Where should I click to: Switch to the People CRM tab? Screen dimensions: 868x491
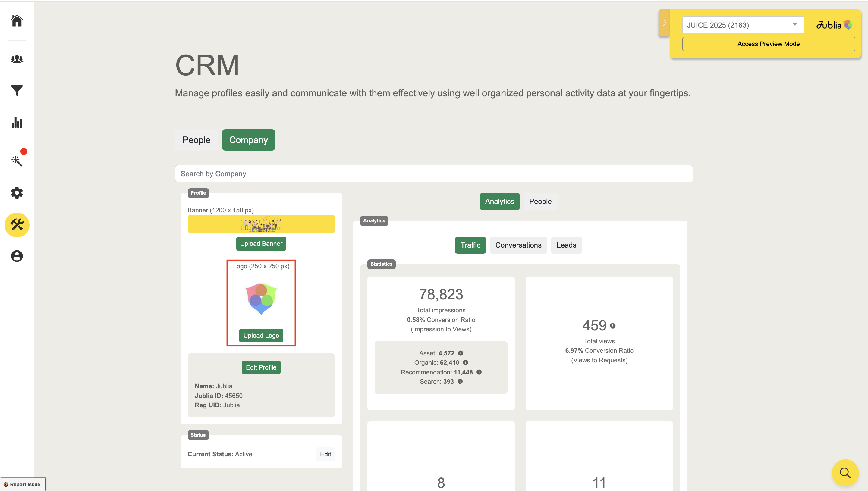pos(196,140)
